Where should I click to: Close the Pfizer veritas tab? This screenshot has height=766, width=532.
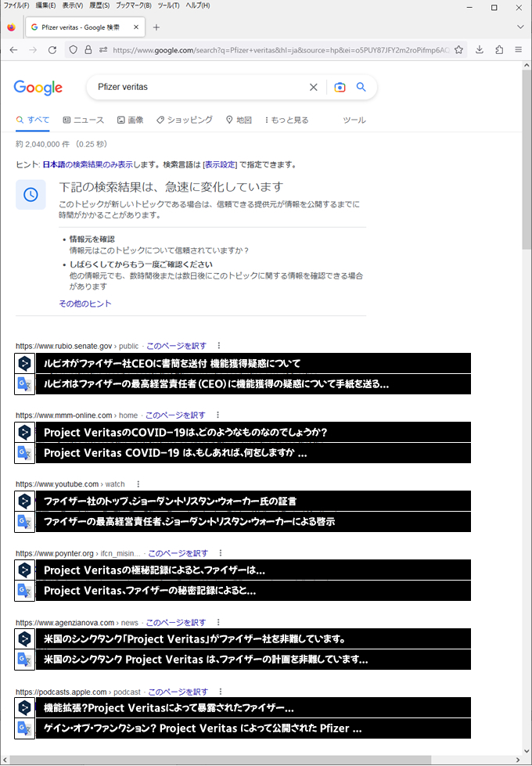(x=136, y=27)
